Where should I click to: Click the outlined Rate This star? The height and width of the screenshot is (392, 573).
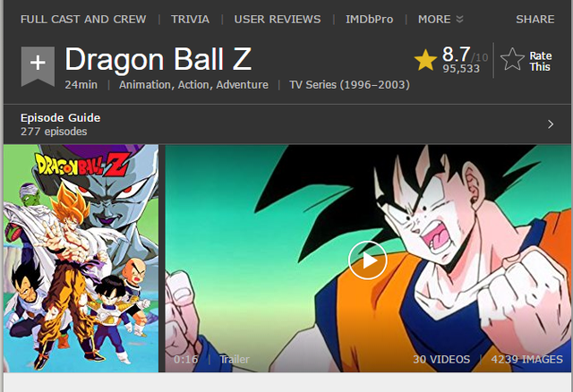tap(512, 60)
